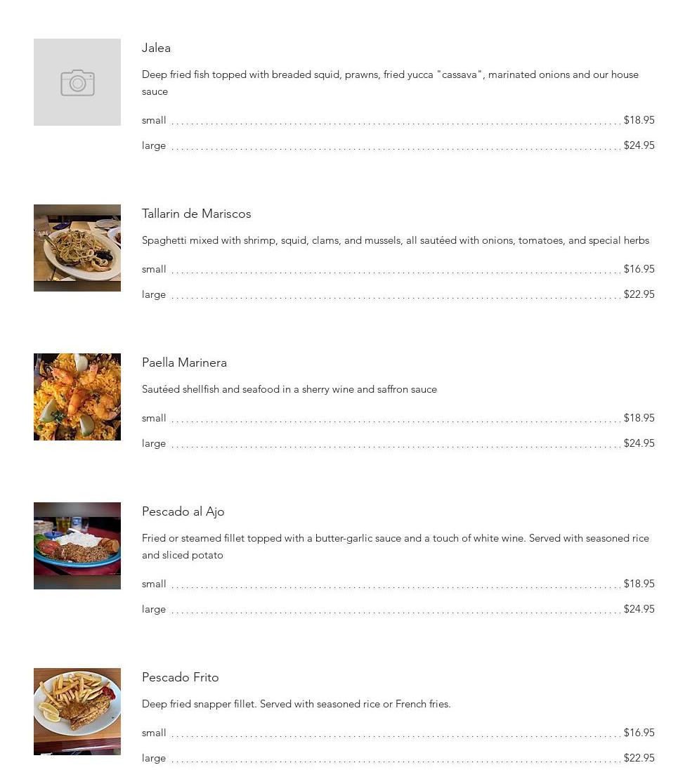Click the Jalea placeholder camera icon

coord(77,83)
